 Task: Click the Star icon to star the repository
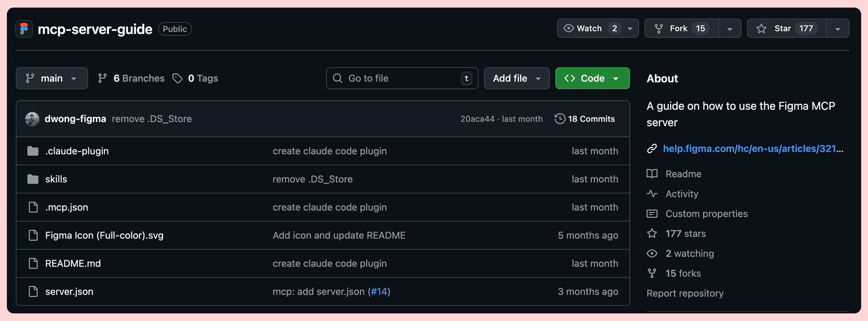click(761, 28)
